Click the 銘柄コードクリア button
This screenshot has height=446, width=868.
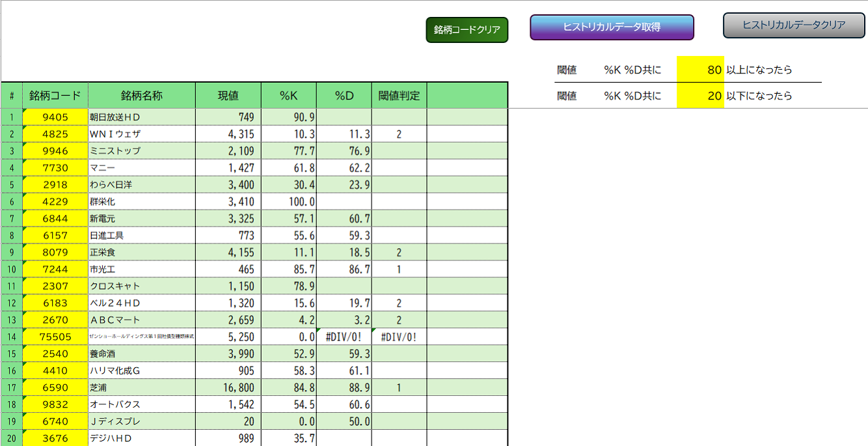tap(467, 30)
